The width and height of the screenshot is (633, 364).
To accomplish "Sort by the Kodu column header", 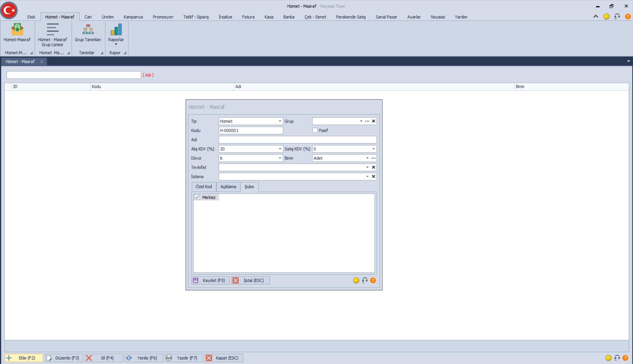I will [x=162, y=87].
